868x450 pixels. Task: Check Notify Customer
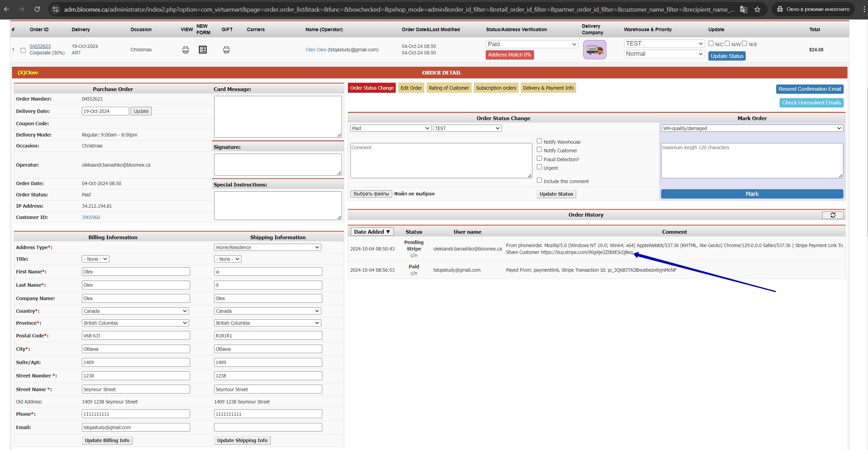tap(539, 150)
